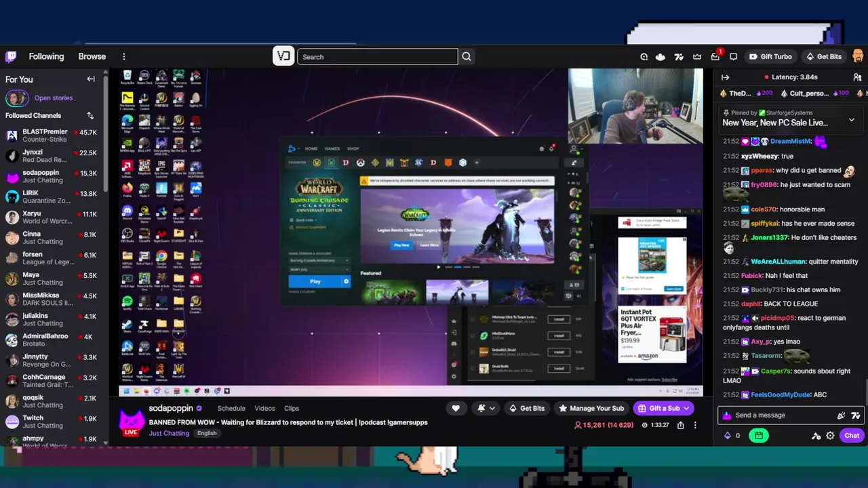Screen dimensions: 868x488
Task: Open the first top-right circular extension icon
Action: click(x=644, y=57)
